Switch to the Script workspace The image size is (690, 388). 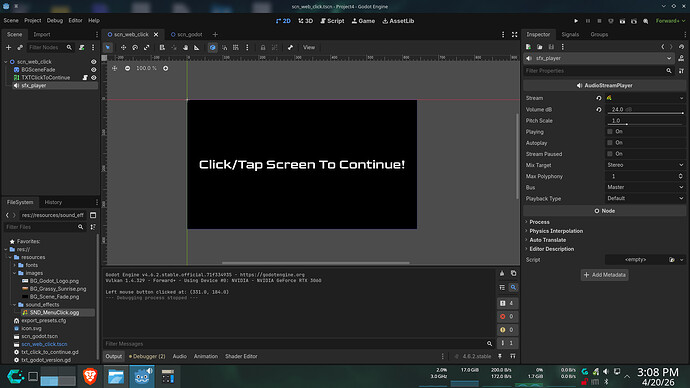(x=332, y=21)
